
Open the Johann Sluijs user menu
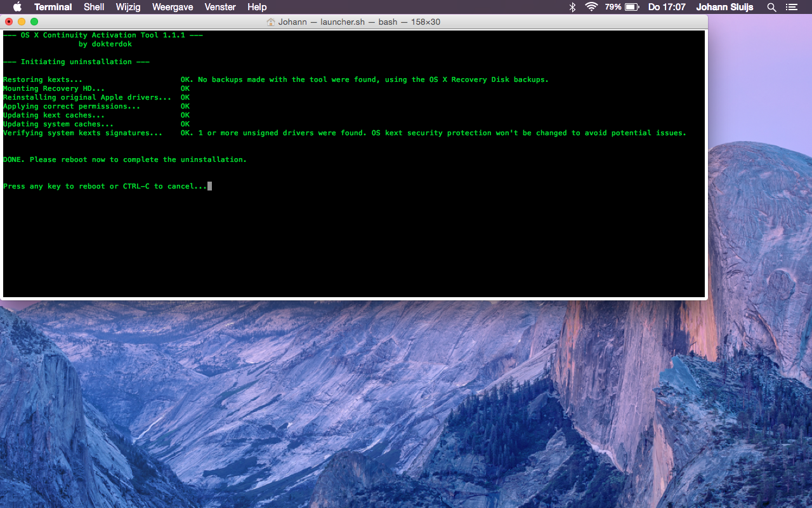(x=725, y=7)
